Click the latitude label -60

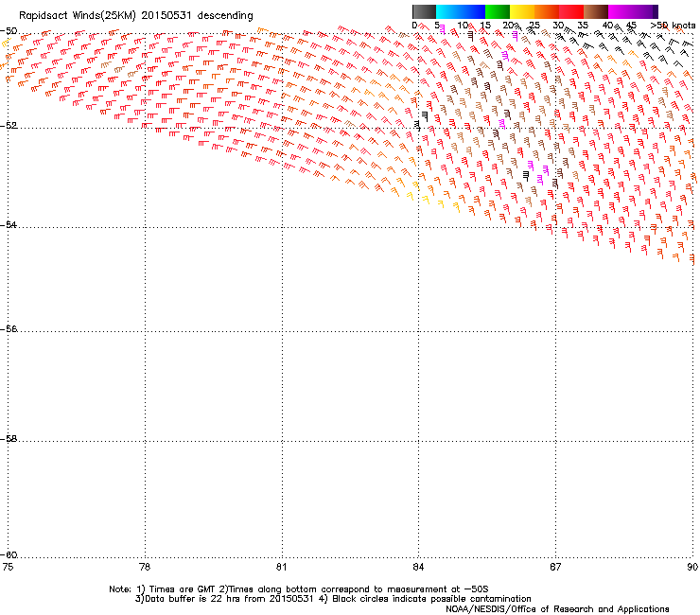[9, 554]
